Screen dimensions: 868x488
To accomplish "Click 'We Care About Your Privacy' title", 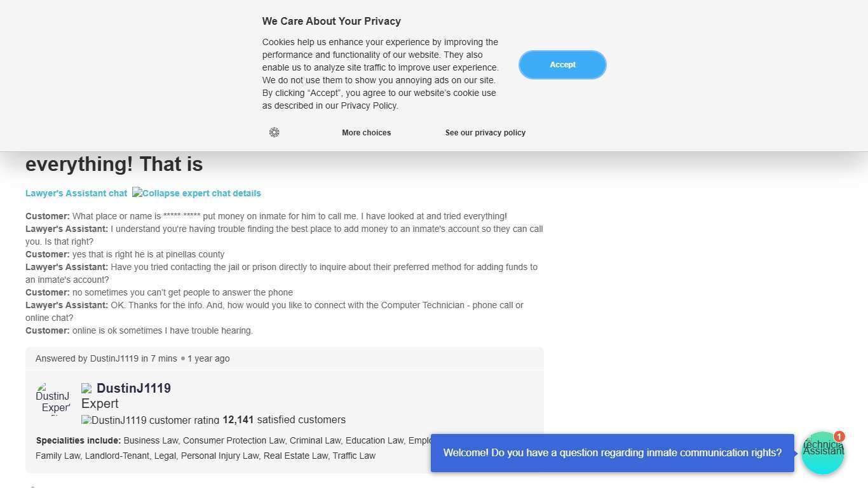I will 331,22.
